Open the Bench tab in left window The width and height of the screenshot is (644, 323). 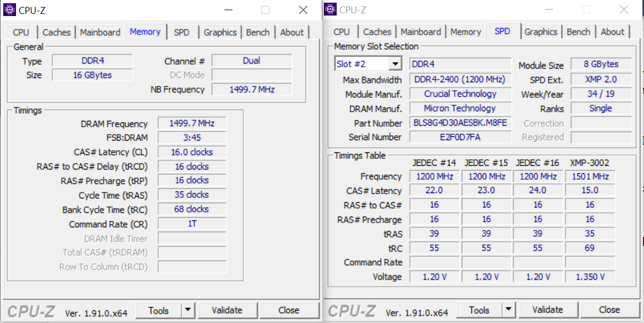point(258,32)
